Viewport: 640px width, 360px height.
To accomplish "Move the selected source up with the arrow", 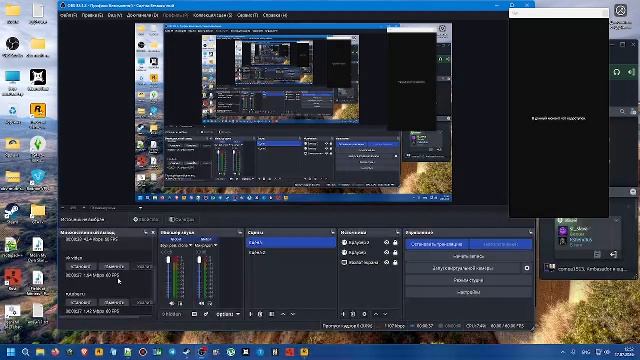I will pyautogui.click(x=376, y=314).
